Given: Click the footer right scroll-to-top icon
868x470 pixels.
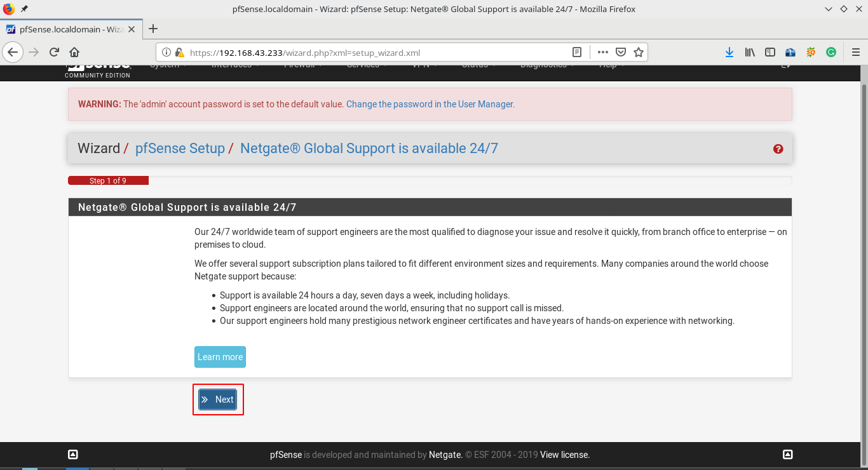Looking at the screenshot, I should coord(787,454).
